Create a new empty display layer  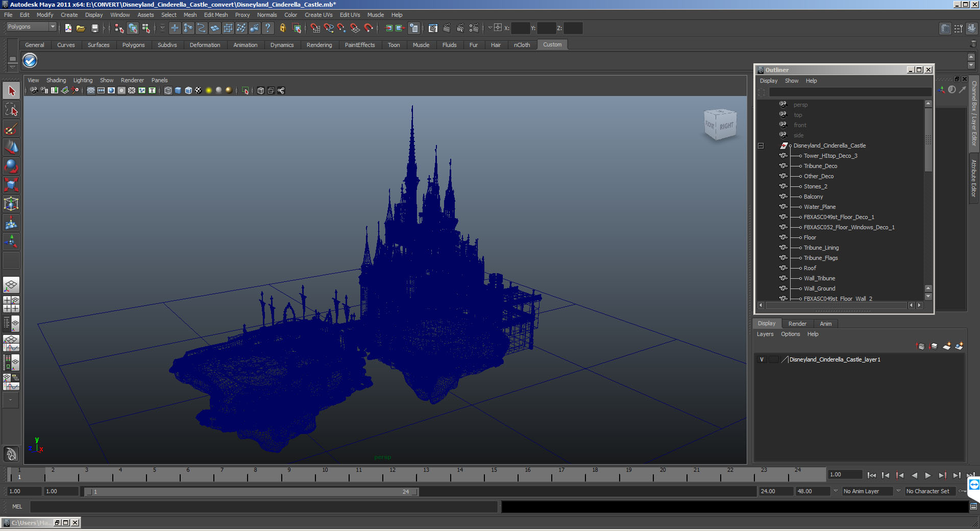coord(947,346)
